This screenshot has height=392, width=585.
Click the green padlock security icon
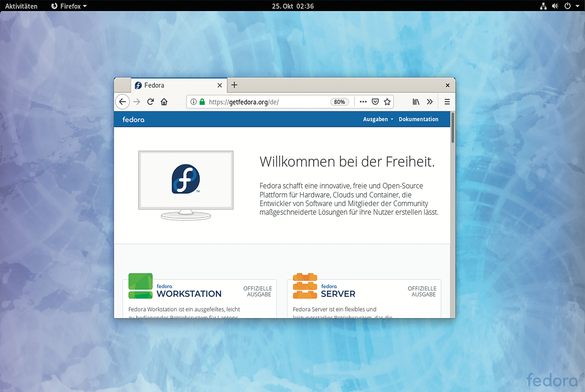202,102
